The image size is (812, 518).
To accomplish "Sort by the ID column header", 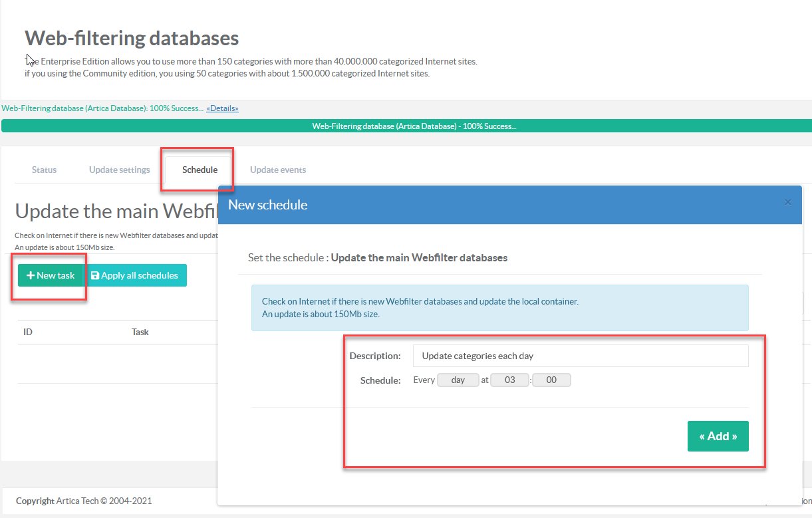I will tap(28, 332).
